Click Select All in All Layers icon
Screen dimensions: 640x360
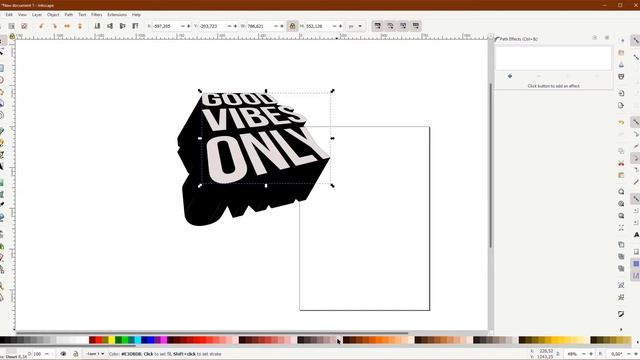11,26
